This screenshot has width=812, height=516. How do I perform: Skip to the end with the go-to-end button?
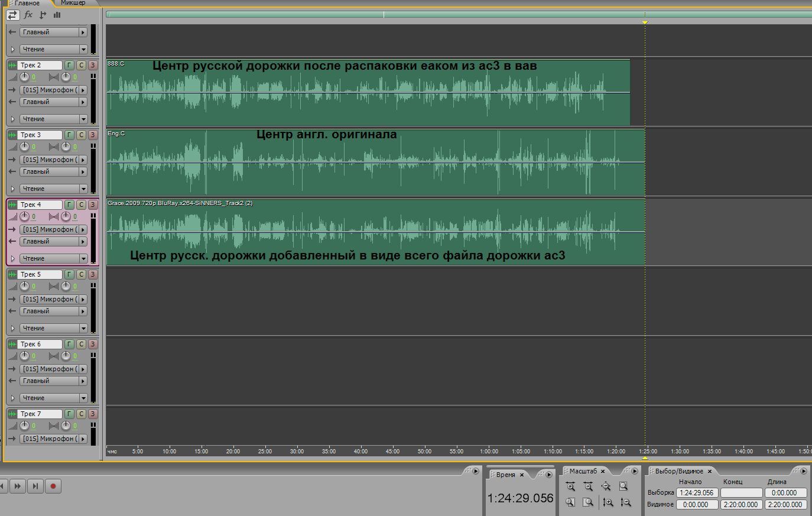coord(35,486)
